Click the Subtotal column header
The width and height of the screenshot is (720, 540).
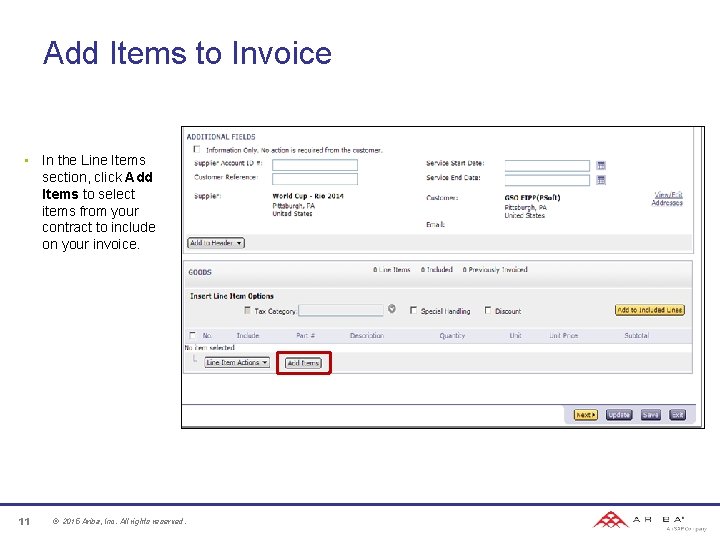click(636, 336)
